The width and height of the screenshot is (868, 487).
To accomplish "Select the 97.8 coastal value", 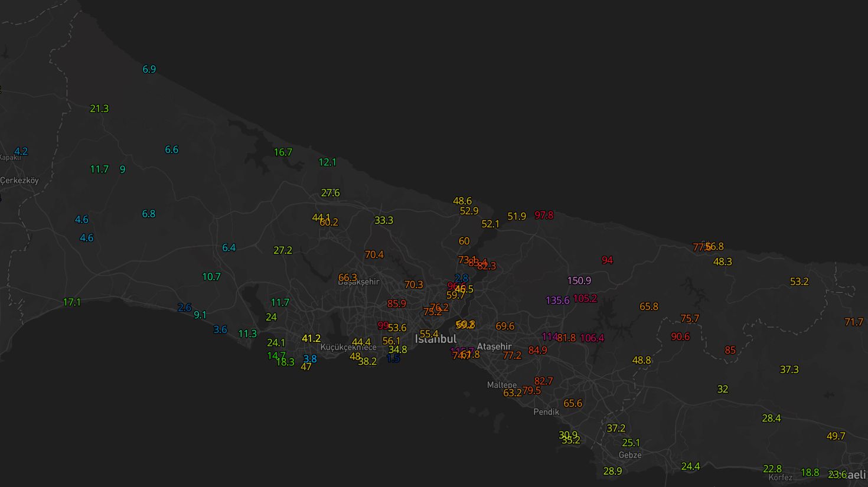I will [x=544, y=215].
